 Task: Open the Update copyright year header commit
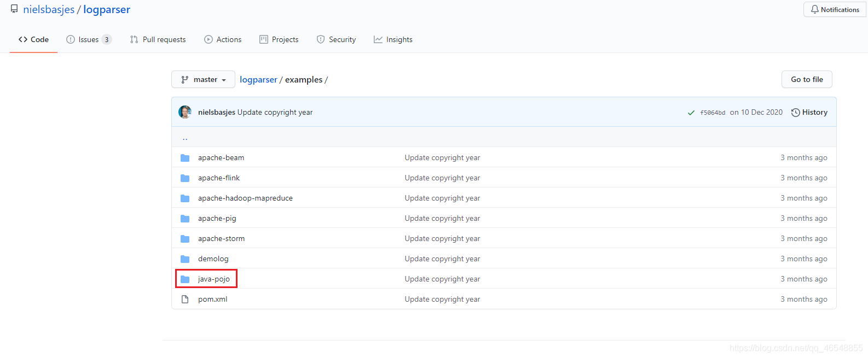[275, 112]
